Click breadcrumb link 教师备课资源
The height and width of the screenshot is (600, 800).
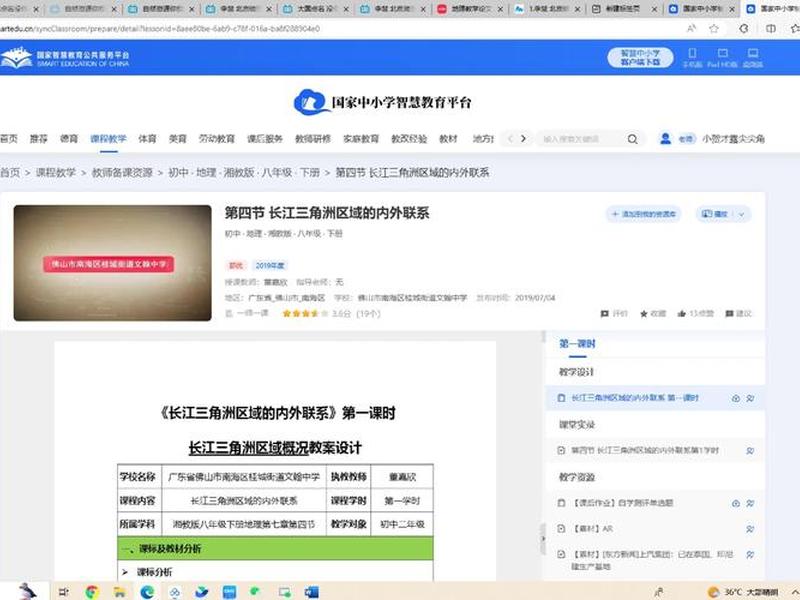pyautogui.click(x=122, y=172)
